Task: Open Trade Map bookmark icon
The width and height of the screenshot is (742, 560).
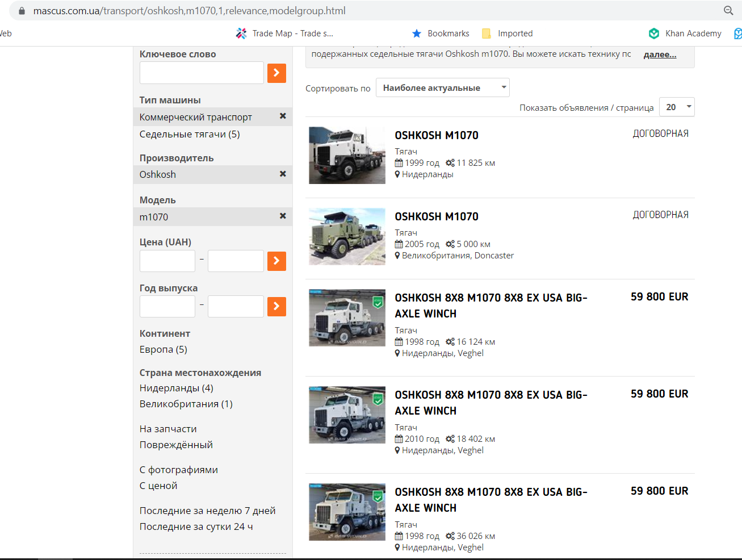Action: (241, 34)
